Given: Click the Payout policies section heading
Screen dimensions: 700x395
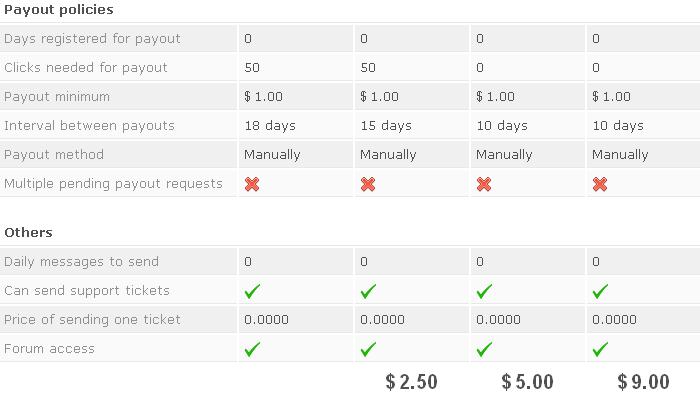Looking at the screenshot, I should coord(59,10).
